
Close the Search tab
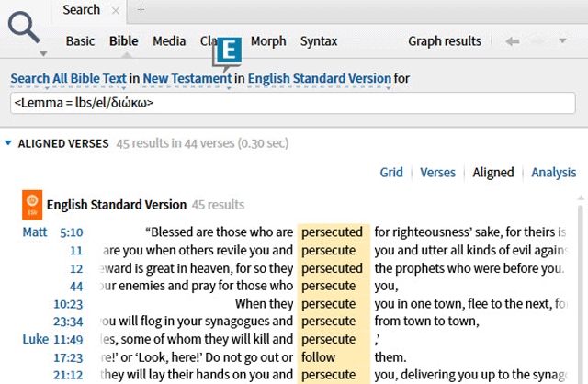(116, 11)
